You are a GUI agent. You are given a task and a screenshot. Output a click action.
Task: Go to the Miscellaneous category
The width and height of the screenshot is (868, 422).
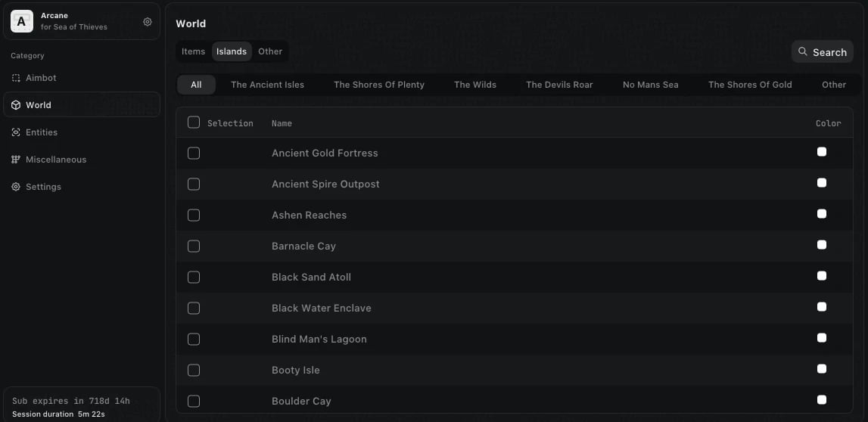pos(55,160)
